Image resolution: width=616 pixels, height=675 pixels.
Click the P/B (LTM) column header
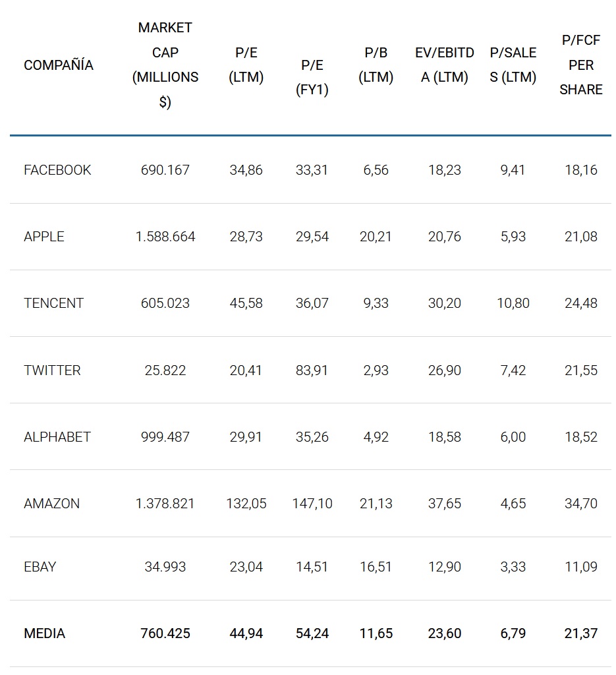(376, 65)
